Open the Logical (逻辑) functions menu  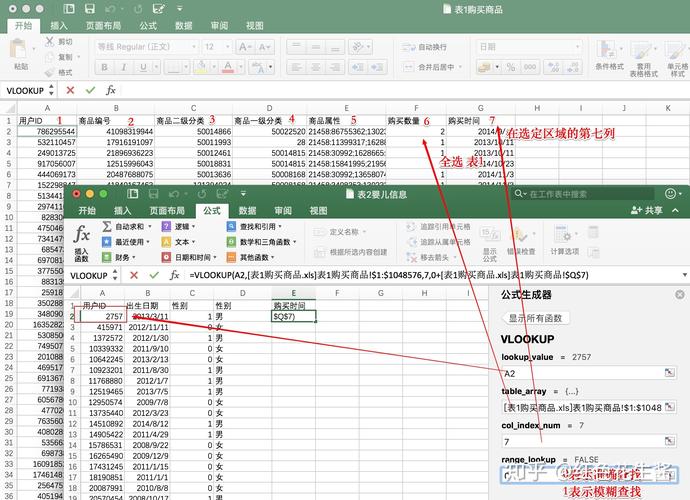point(178,227)
